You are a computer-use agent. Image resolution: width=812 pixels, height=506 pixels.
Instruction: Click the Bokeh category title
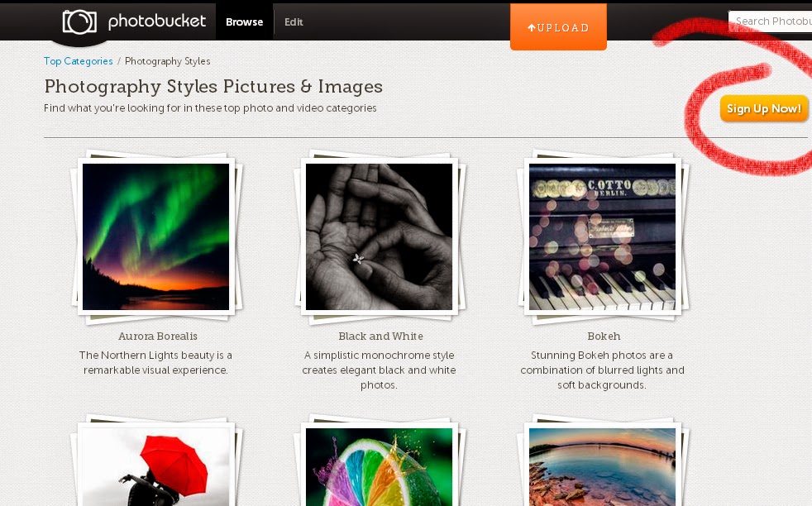(604, 337)
